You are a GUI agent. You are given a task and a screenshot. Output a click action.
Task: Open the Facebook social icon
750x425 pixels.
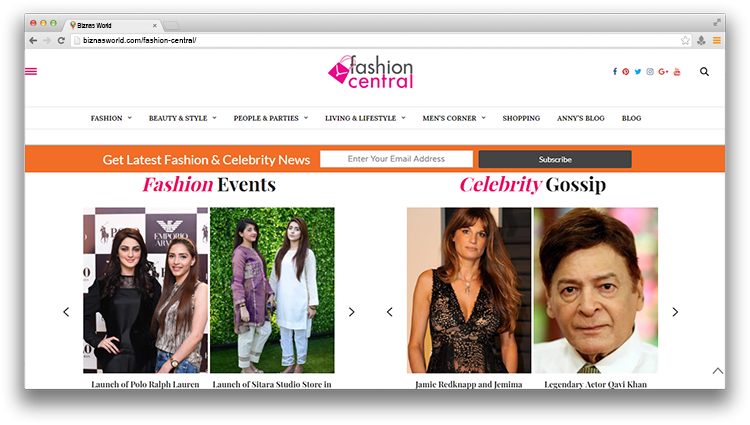tap(615, 72)
